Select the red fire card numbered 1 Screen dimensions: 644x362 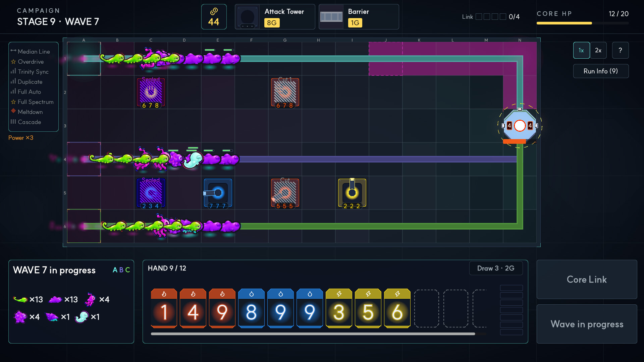click(x=164, y=308)
